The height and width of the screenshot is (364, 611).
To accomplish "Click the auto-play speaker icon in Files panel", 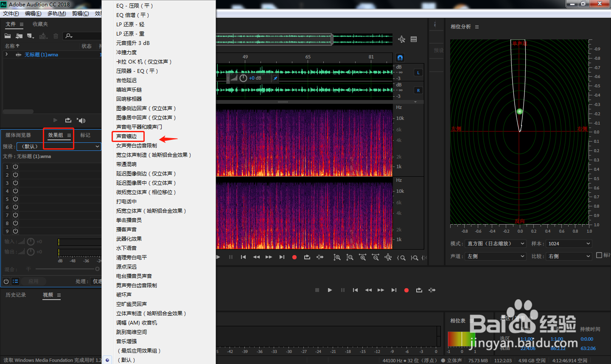I will coord(81,120).
